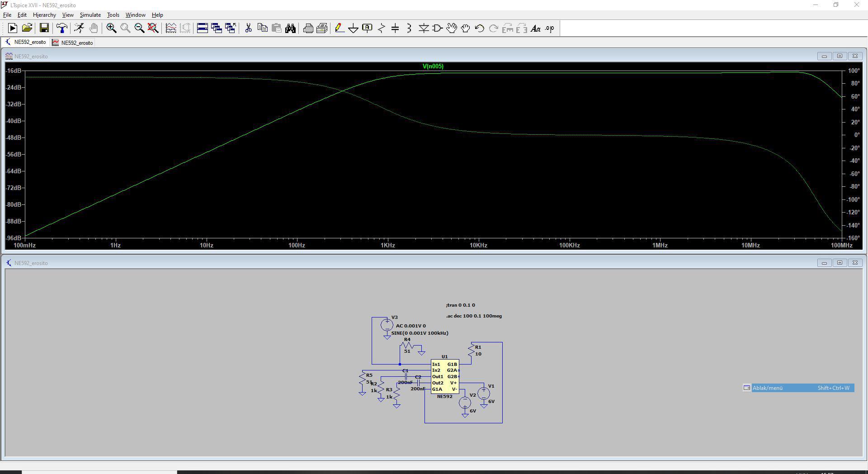Tile the windows using the toolbar icon
The height and width of the screenshot is (474, 868).
(203, 28)
